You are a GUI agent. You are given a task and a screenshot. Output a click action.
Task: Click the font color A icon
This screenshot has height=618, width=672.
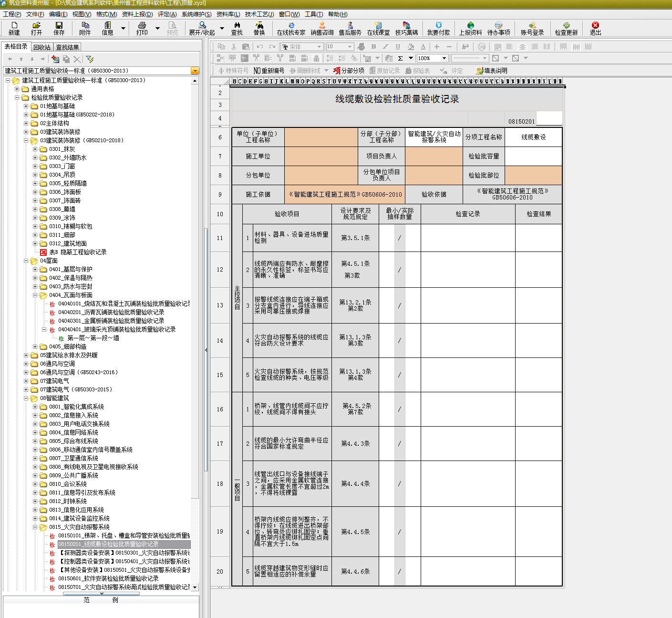point(423,47)
